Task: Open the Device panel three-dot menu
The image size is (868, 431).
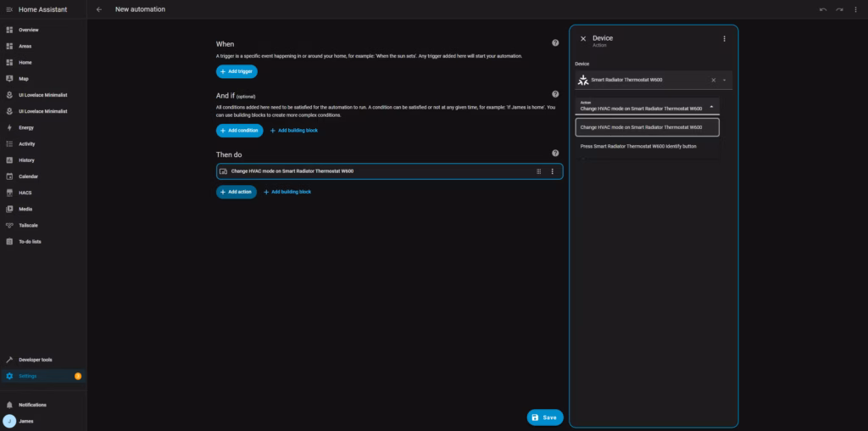Action: click(724, 39)
